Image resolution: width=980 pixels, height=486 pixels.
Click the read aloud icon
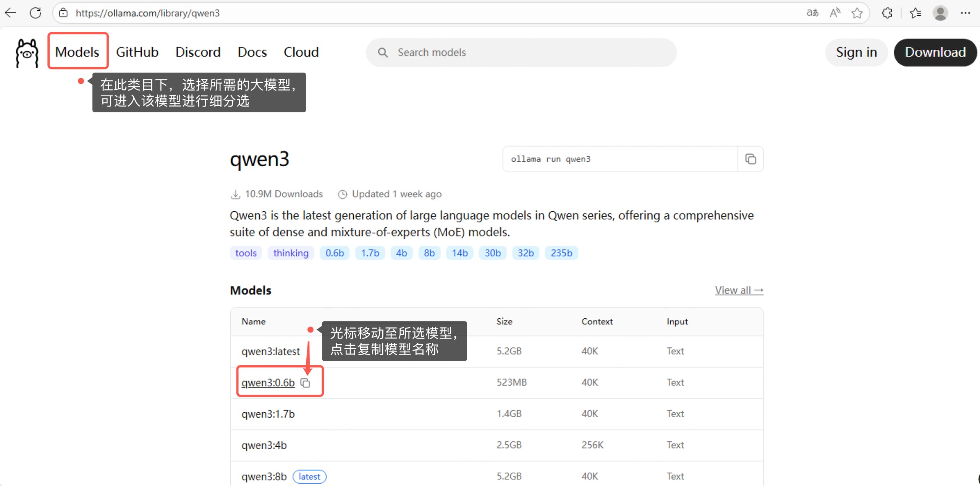(834, 13)
